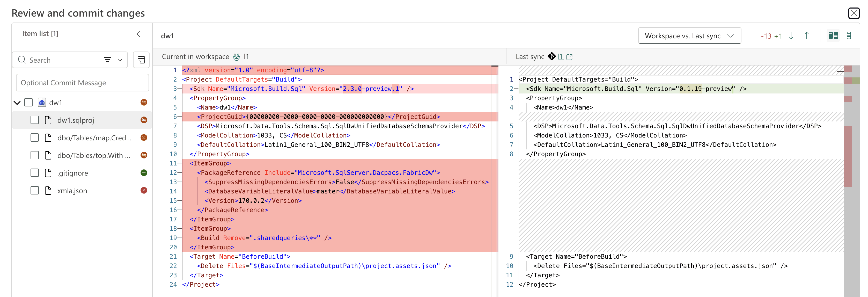The image size is (868, 297).
Task: Click the dw1.sqlproj file icon
Action: click(x=48, y=120)
